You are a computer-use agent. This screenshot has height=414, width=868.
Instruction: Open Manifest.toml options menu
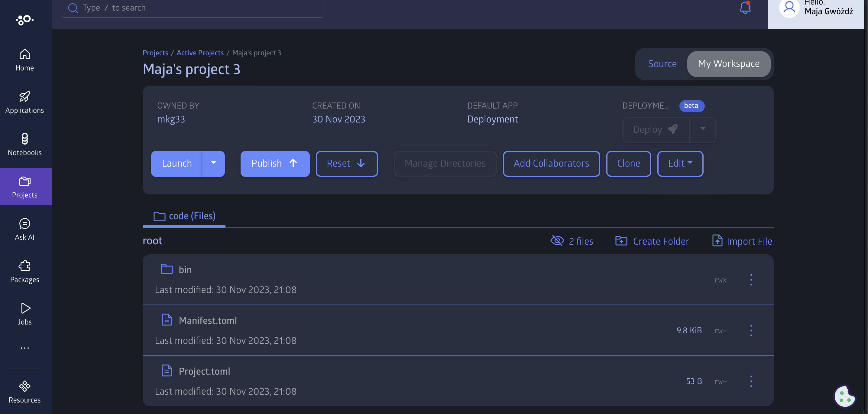coord(751,331)
